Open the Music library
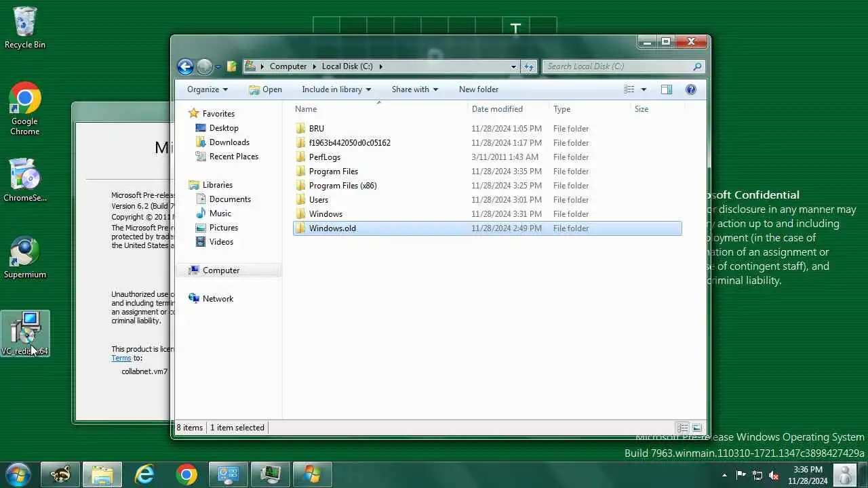 tap(220, 213)
